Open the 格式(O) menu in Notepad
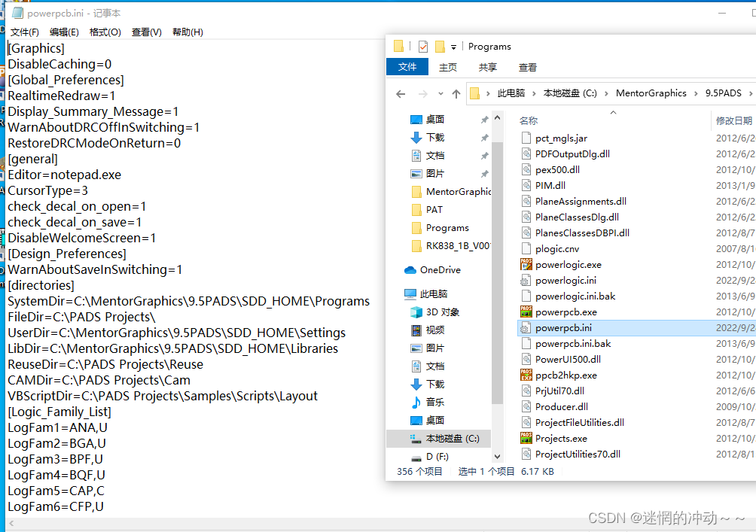756x532 pixels. [x=105, y=32]
